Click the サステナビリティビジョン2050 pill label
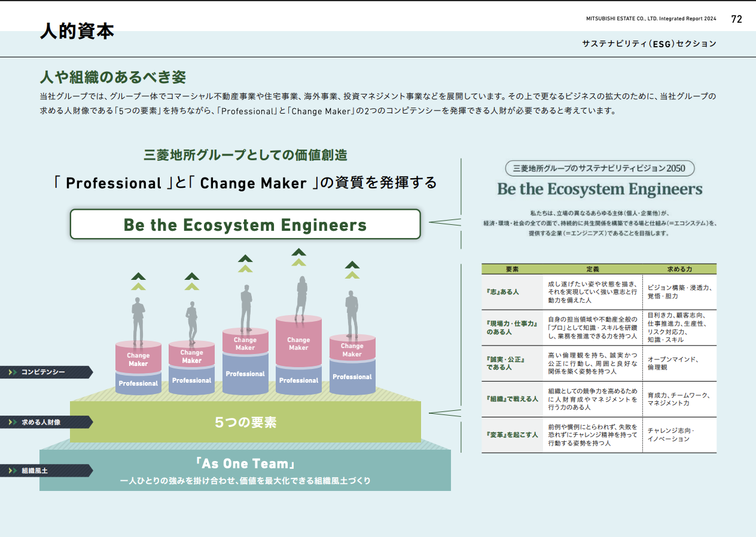 click(x=600, y=169)
